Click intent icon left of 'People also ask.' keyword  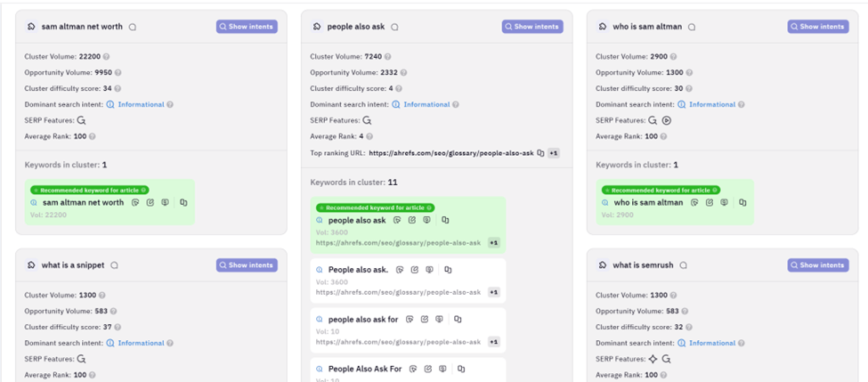(x=320, y=270)
